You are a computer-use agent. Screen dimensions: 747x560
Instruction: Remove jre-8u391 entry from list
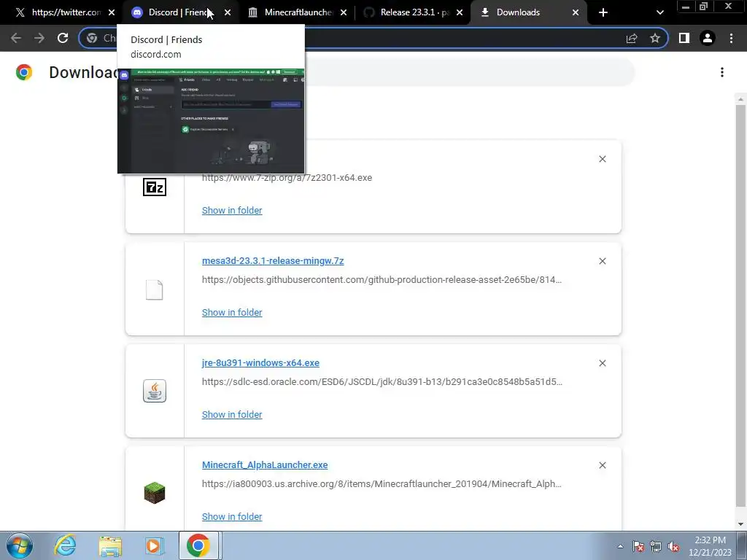(603, 363)
